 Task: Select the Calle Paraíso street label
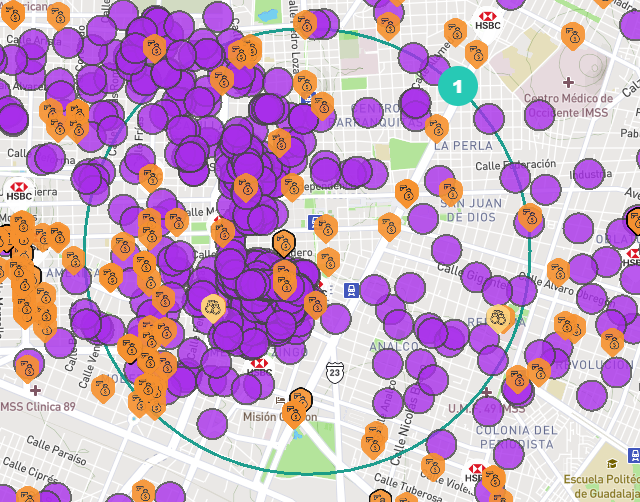pos(56,451)
